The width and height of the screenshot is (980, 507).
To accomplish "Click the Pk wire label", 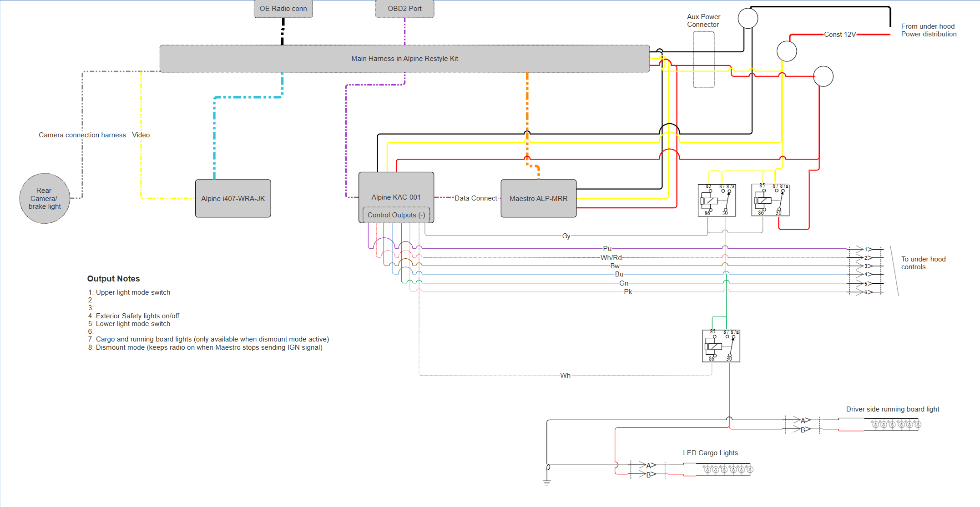I will pyautogui.click(x=628, y=292).
